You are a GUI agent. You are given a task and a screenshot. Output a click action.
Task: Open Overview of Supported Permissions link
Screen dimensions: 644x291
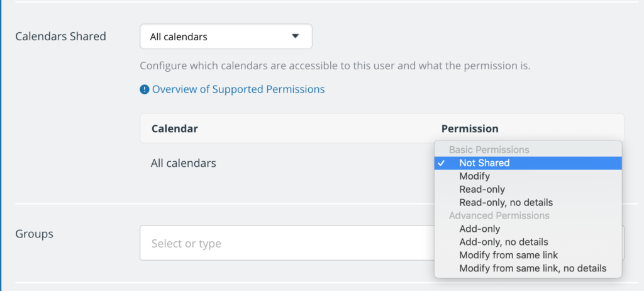tap(238, 89)
